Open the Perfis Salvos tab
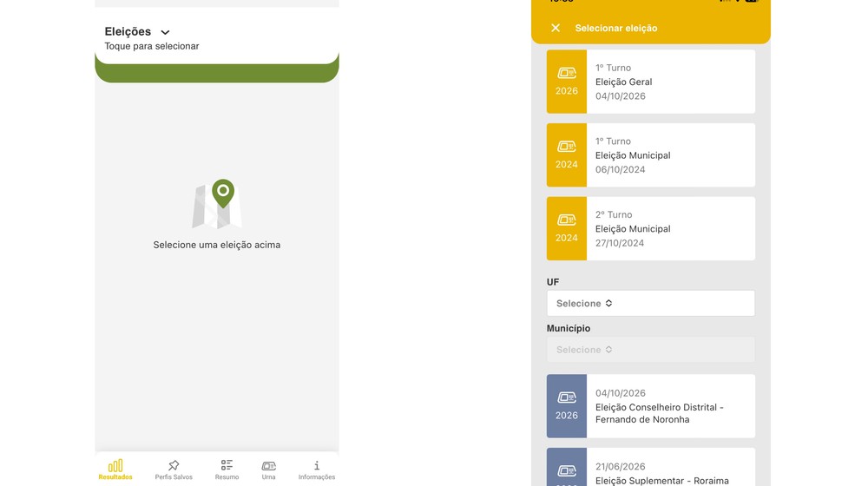Screen dimensions: 868x486 tap(174, 469)
